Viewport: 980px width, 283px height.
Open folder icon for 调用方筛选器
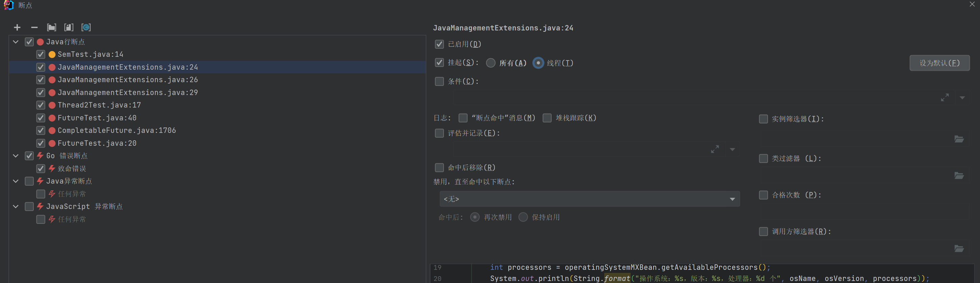[959, 249]
